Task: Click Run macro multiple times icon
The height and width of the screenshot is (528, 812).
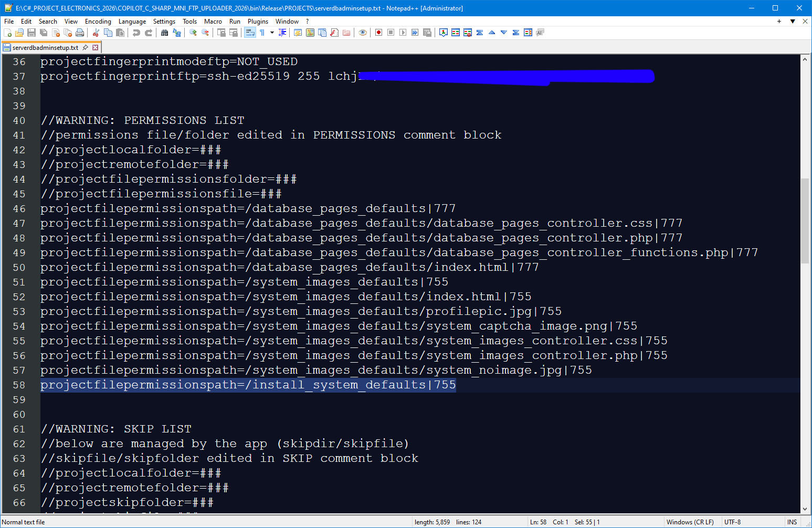Action: (x=415, y=33)
